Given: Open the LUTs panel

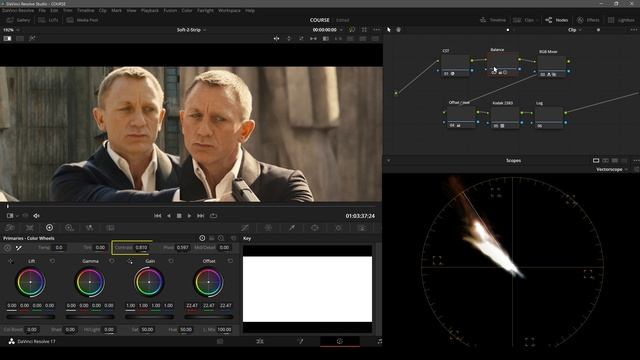Looking at the screenshot, I should click(49, 20).
